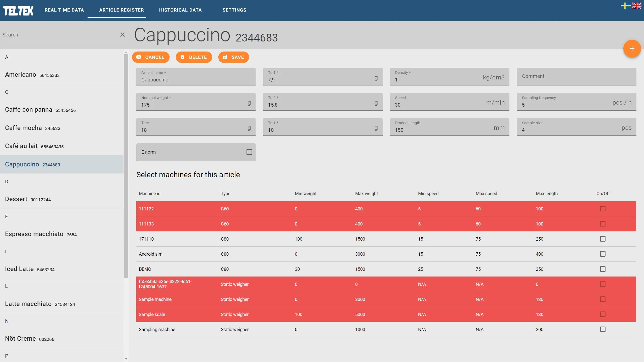Click the Save button

(x=233, y=57)
